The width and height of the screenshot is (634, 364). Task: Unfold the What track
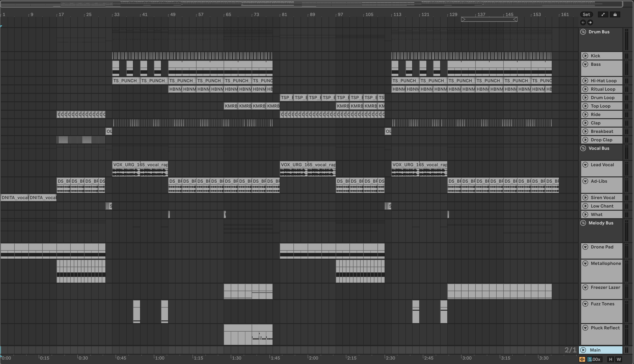click(x=585, y=214)
